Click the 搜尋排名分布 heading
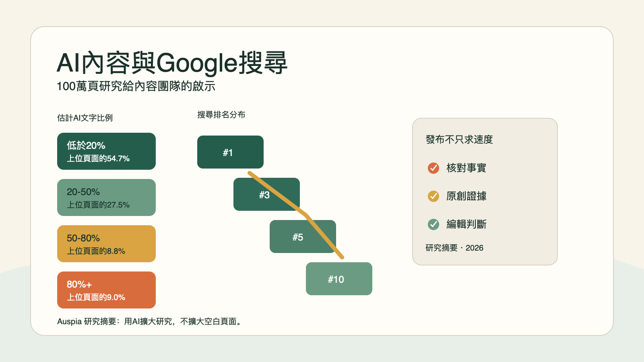 pyautogui.click(x=221, y=115)
